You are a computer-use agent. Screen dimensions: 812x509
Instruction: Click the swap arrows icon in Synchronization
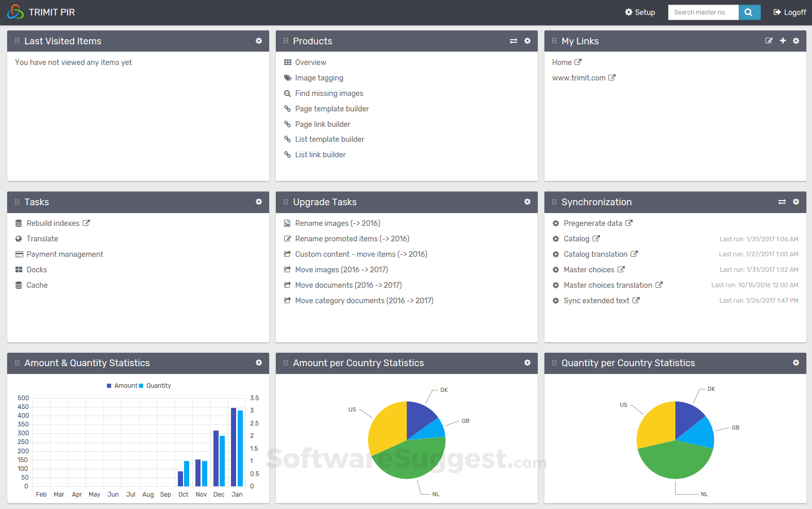click(x=782, y=202)
